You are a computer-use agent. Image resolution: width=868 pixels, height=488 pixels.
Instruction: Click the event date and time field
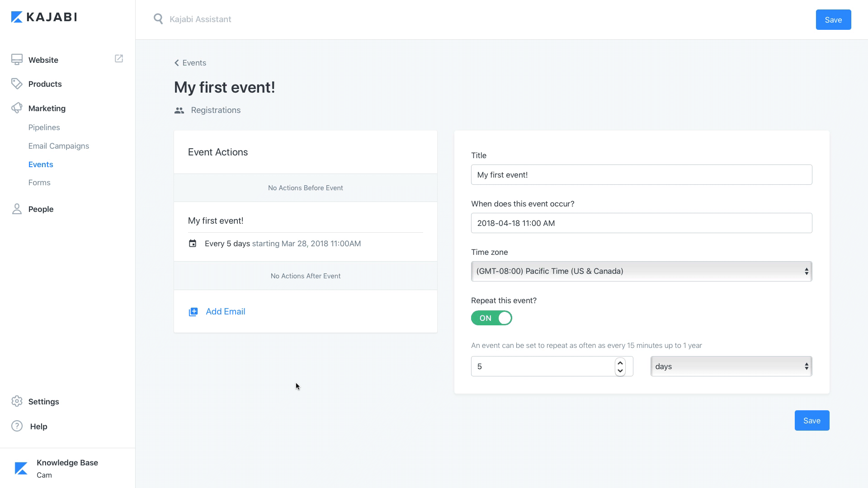click(x=641, y=223)
